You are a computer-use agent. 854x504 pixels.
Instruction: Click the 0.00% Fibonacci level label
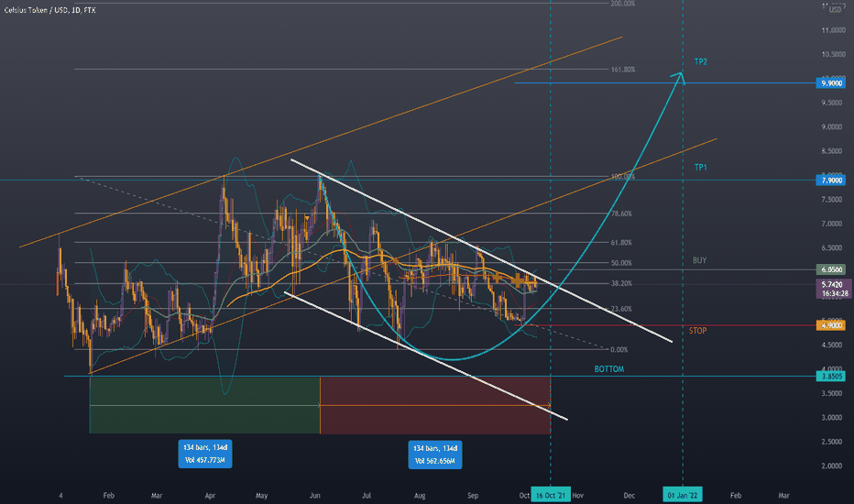point(619,350)
